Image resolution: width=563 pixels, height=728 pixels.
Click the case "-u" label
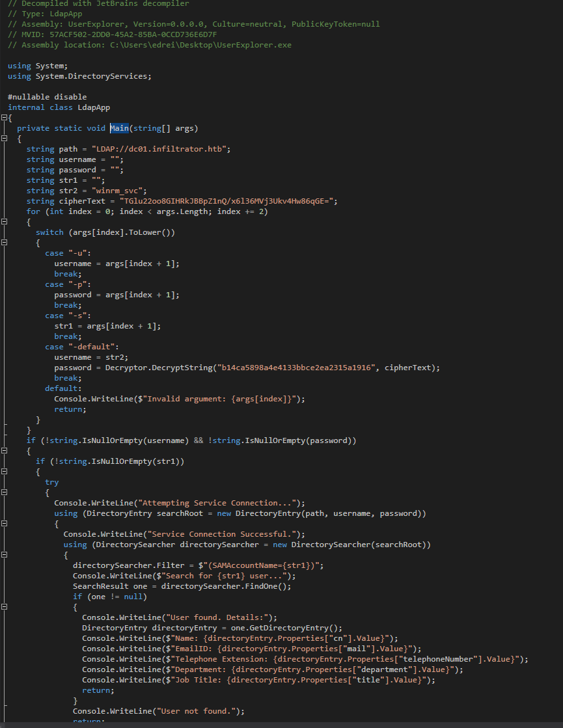pyautogui.click(x=68, y=253)
